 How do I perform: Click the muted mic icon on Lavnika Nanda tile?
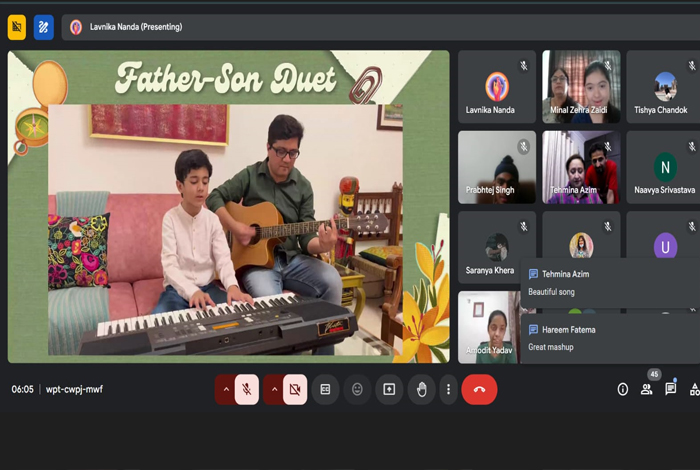tap(524, 66)
